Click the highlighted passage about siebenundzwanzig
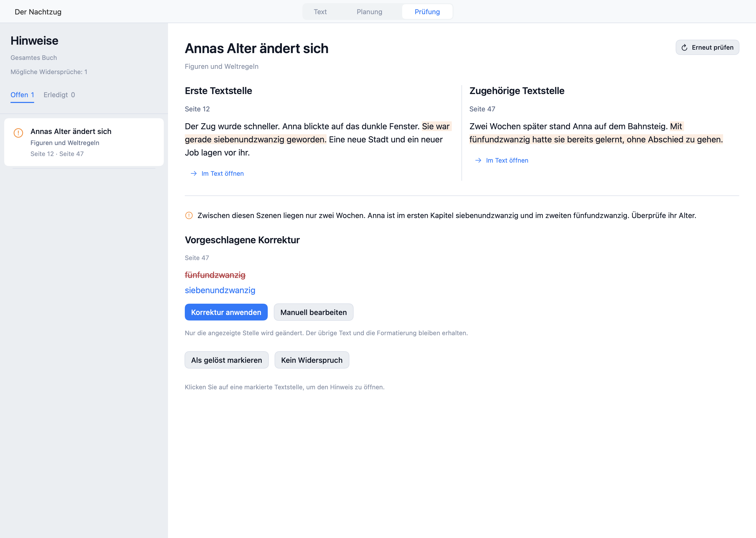The image size is (756, 538). coord(255,139)
